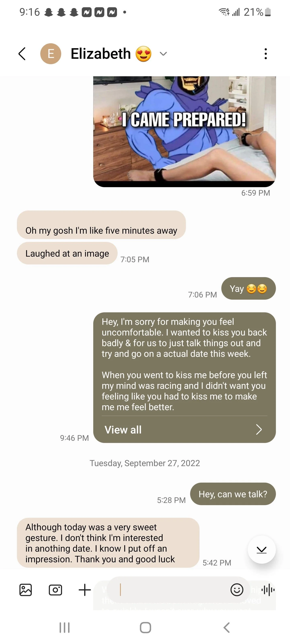Tap the Android recent apps navigation button
290x644 pixels.
(x=65, y=627)
